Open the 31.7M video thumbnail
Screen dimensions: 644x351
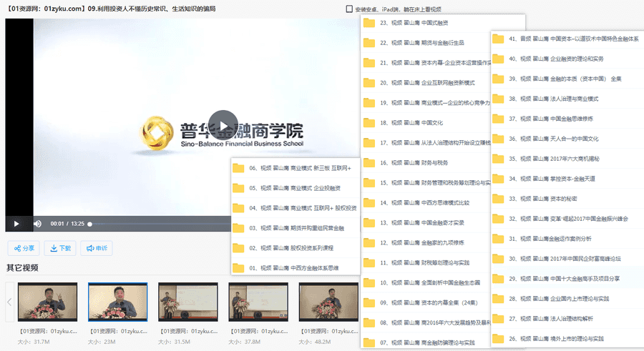[x=48, y=302]
